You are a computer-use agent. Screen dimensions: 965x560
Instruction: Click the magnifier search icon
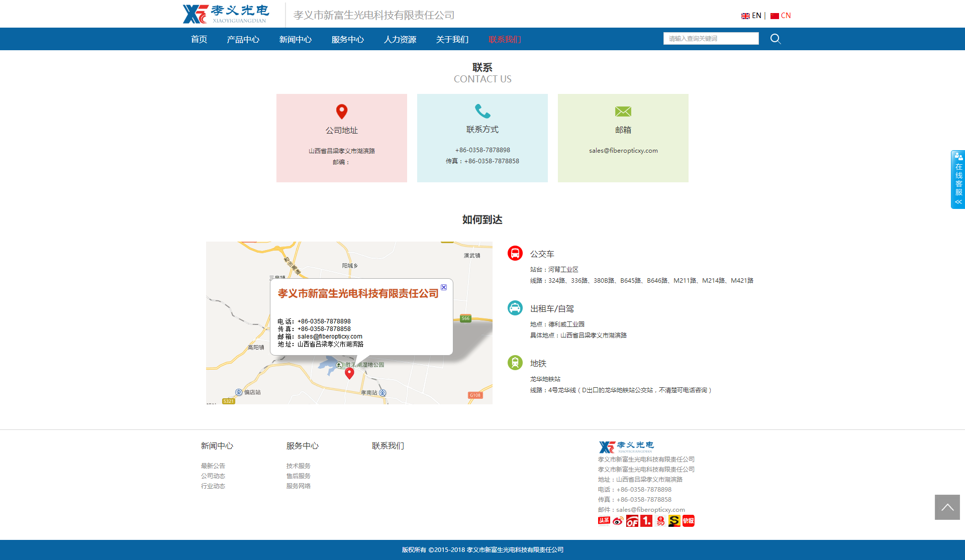776,39
